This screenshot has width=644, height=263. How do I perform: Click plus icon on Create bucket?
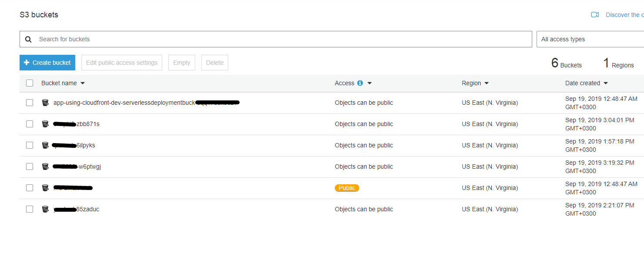coord(27,63)
